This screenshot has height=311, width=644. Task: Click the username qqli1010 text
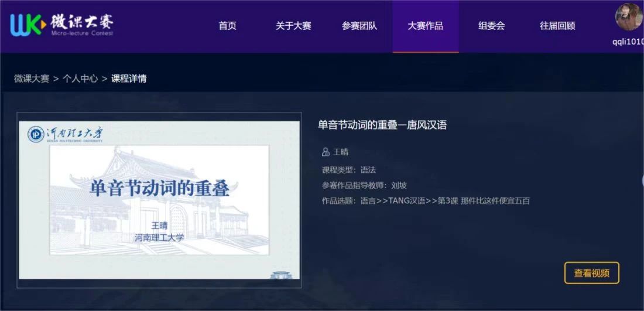628,42
